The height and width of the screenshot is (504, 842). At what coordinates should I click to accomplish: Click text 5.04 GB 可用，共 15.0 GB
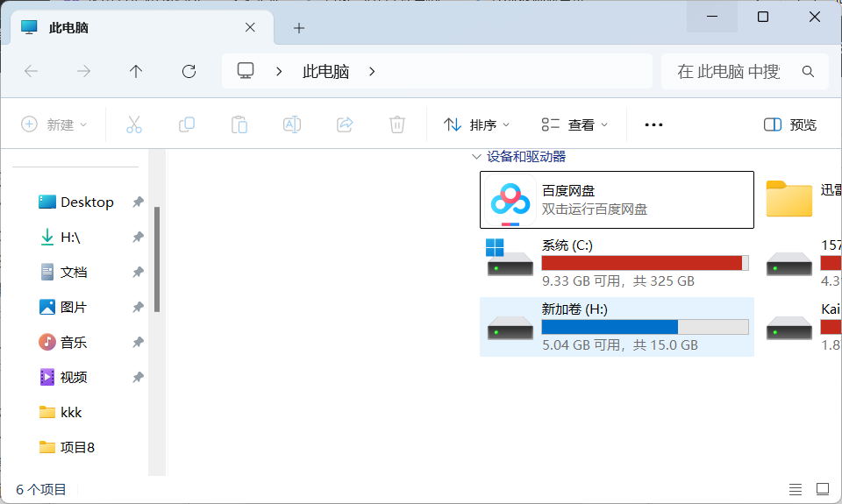coord(620,344)
